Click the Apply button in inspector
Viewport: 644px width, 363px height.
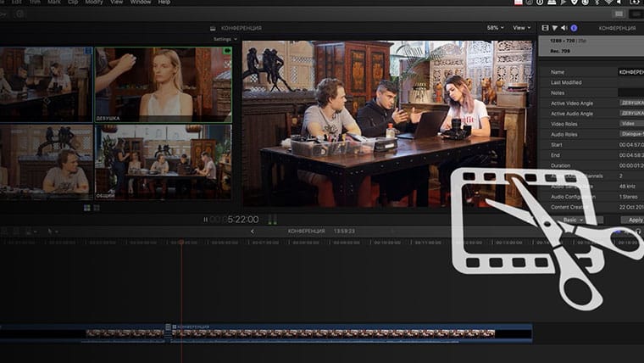click(632, 220)
